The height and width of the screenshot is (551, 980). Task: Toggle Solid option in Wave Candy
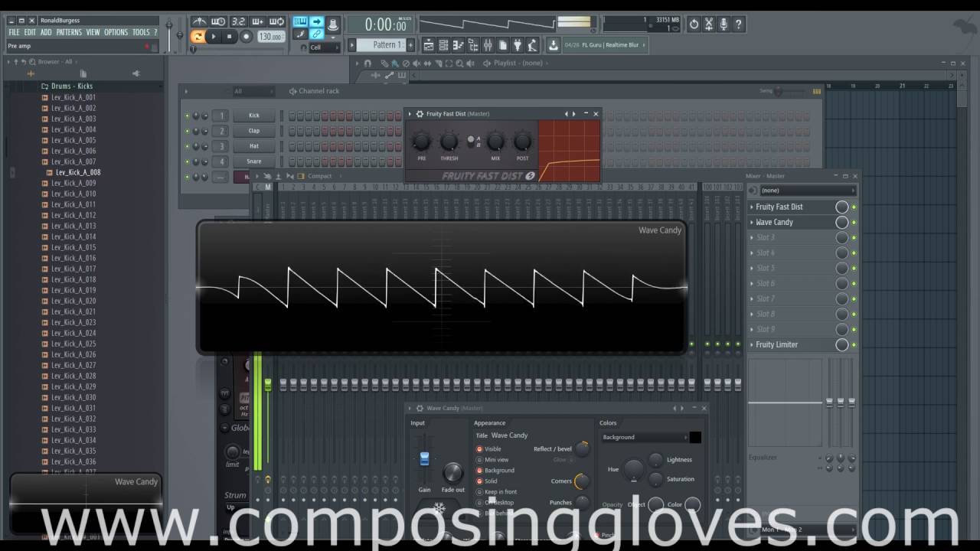coord(480,481)
